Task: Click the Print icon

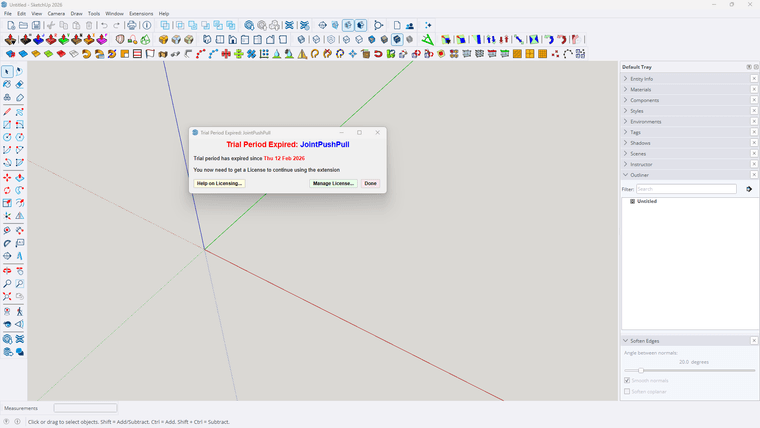Action: [x=131, y=25]
